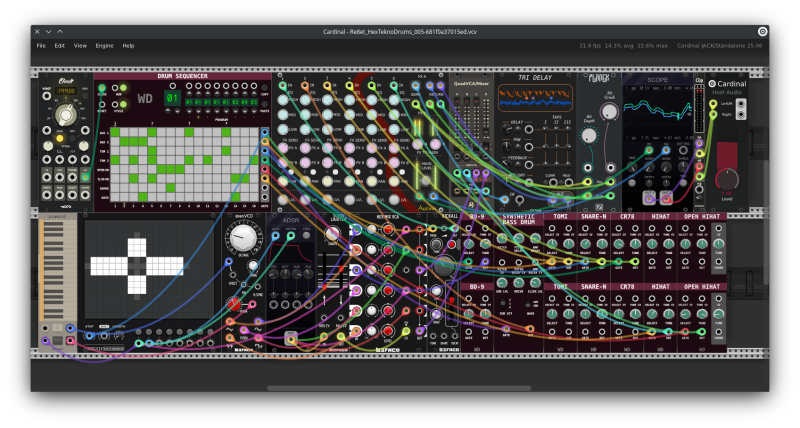Toggle first step of top drum sequencer row

[114, 132]
